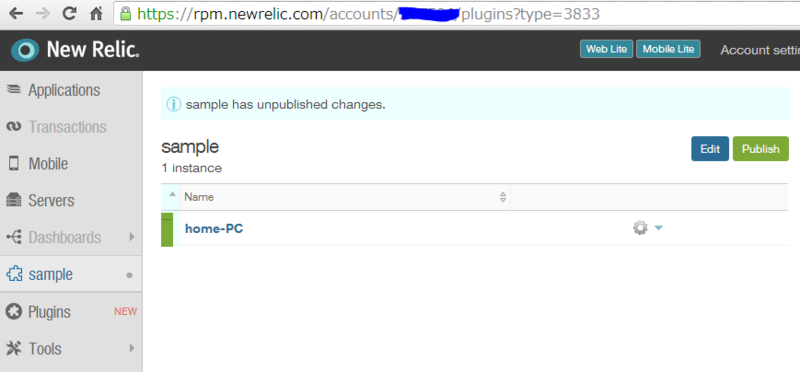The width and height of the screenshot is (800, 372).
Task: Click the '1 instance' text
Action: (x=191, y=168)
